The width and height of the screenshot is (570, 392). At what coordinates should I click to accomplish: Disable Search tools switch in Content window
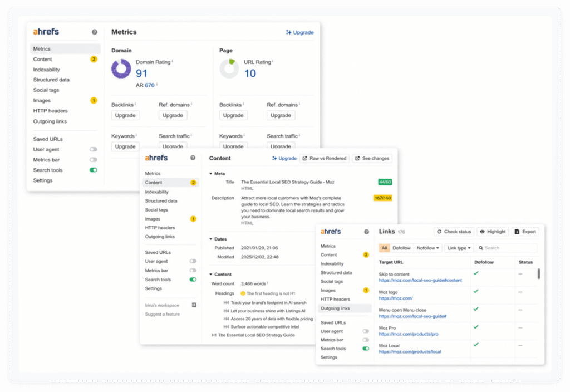click(x=193, y=280)
